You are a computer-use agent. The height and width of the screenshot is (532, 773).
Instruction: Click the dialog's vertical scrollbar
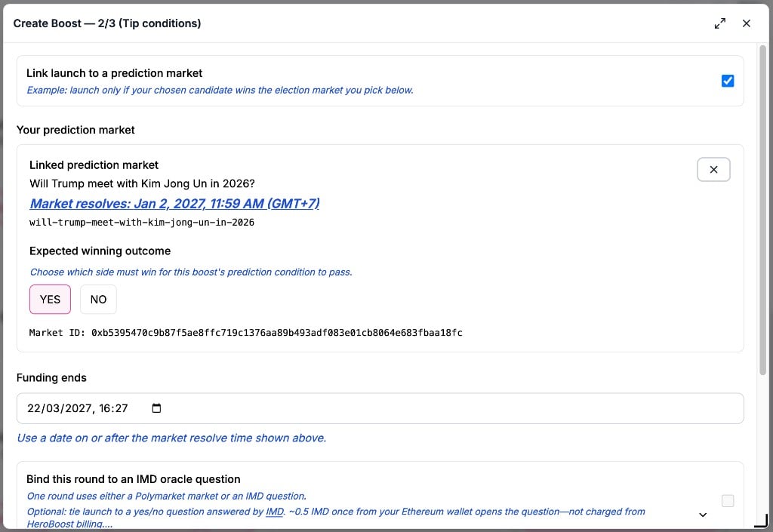click(762, 211)
